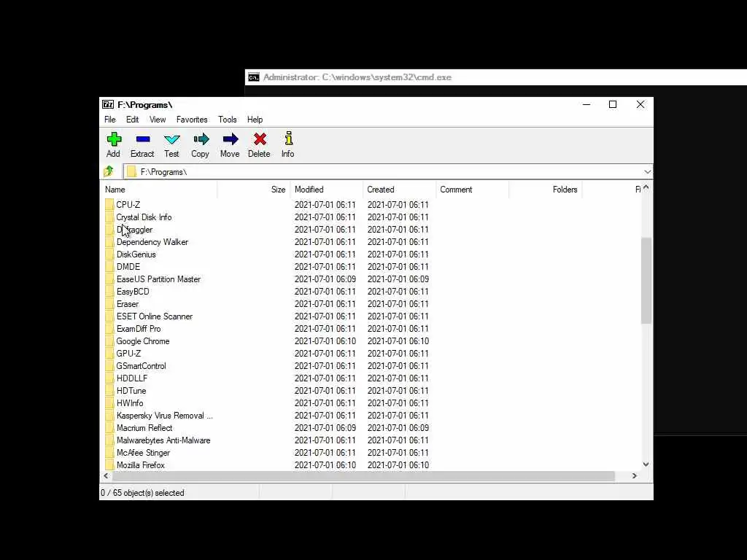The width and height of the screenshot is (747, 560).
Task: Select the HDDLLF folder
Action: click(x=132, y=378)
